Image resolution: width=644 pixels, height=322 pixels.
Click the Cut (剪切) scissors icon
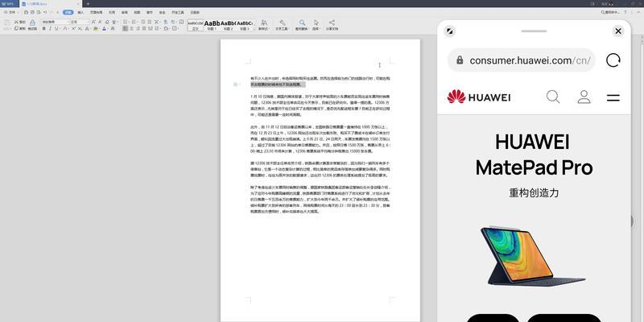[x=16, y=22]
